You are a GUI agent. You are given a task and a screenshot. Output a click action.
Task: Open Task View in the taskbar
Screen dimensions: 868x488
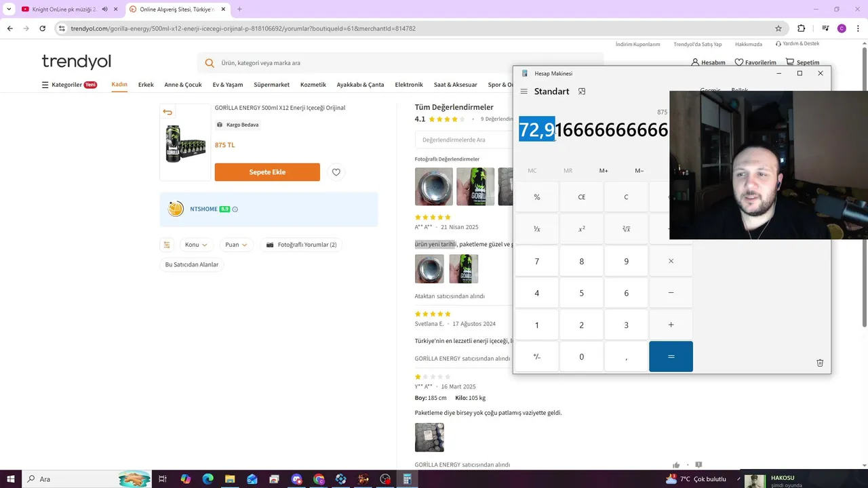(163, 479)
